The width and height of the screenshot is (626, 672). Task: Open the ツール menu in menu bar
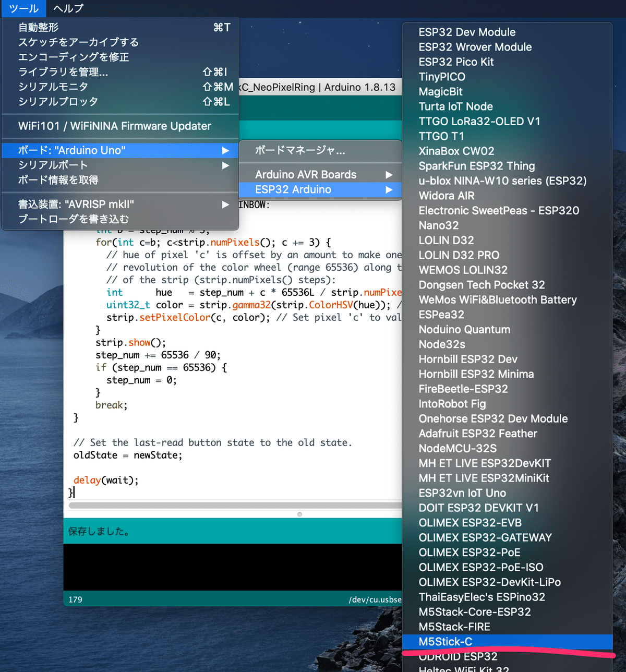(x=23, y=8)
